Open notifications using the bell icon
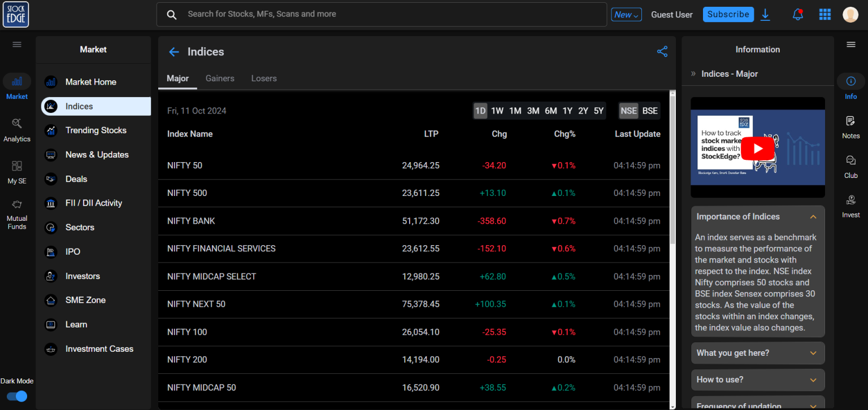Image resolution: width=868 pixels, height=410 pixels. coord(797,14)
